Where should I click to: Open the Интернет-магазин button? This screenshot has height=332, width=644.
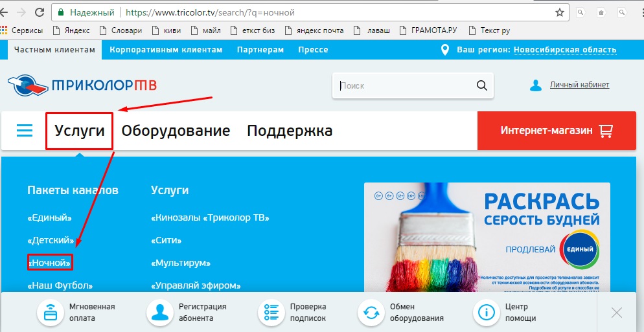pos(556,131)
